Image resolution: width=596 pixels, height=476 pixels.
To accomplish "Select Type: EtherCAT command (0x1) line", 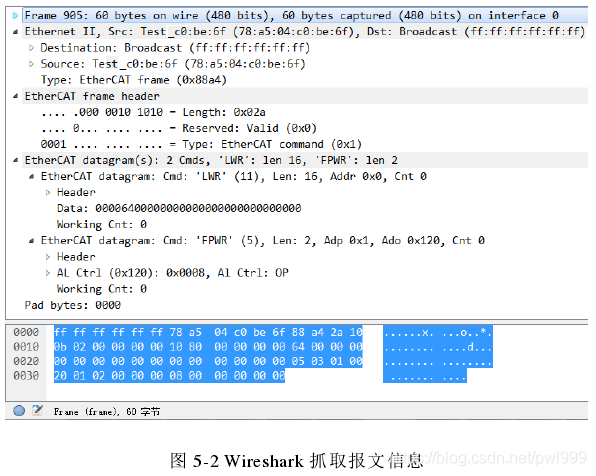I will [x=201, y=144].
